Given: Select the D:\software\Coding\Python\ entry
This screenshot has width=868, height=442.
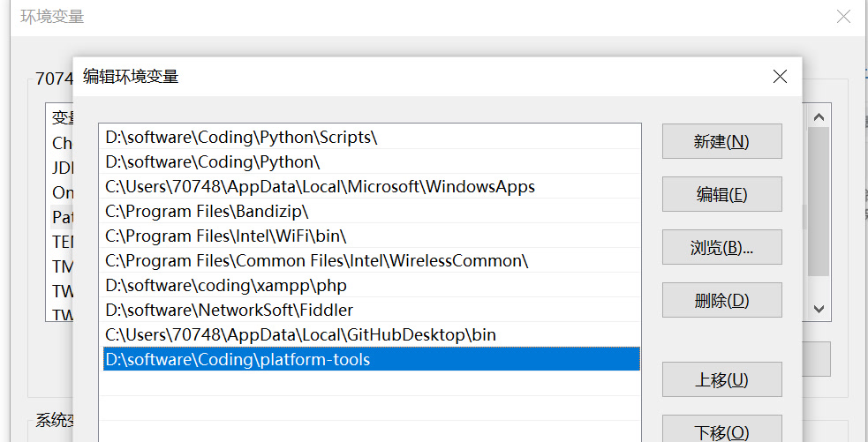Looking at the screenshot, I should (x=212, y=162).
